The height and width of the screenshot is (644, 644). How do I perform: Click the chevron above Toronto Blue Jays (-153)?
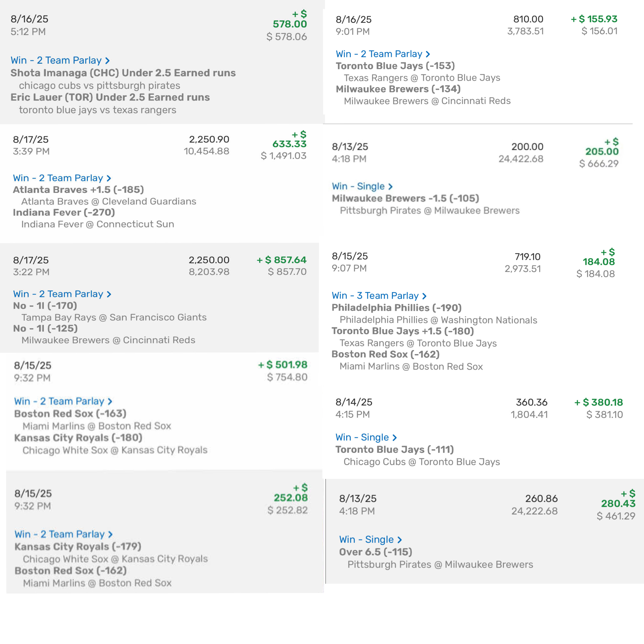428,54
